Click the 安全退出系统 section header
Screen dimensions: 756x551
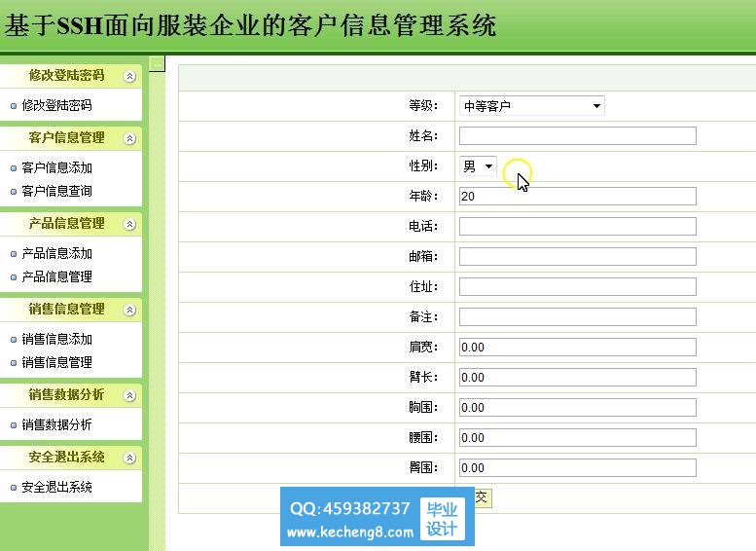[x=71, y=458]
